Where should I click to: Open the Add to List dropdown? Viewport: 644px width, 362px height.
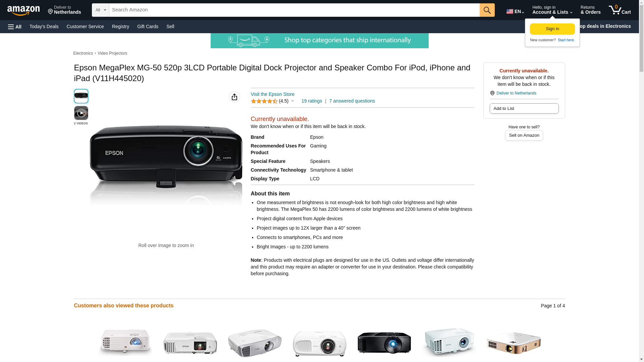pyautogui.click(x=524, y=108)
